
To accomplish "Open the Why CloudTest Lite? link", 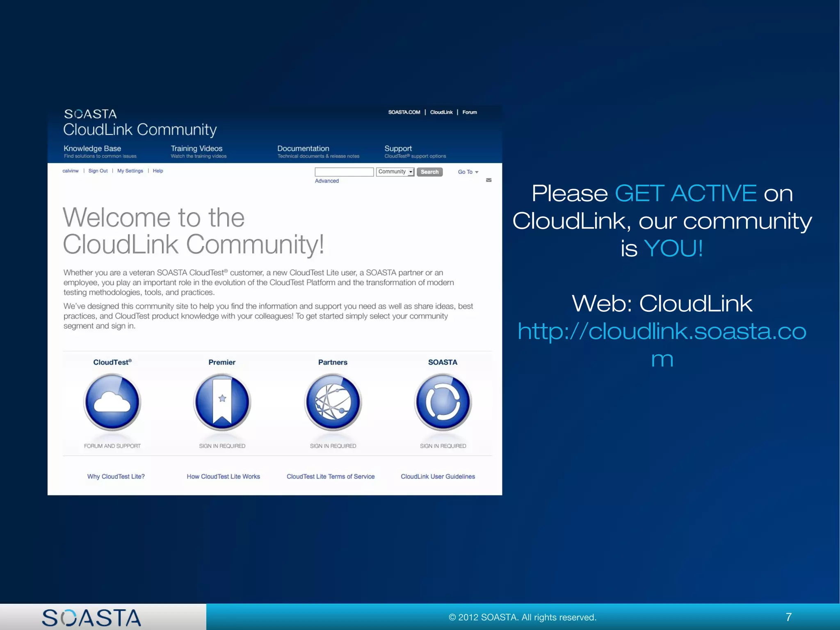I will pos(116,477).
